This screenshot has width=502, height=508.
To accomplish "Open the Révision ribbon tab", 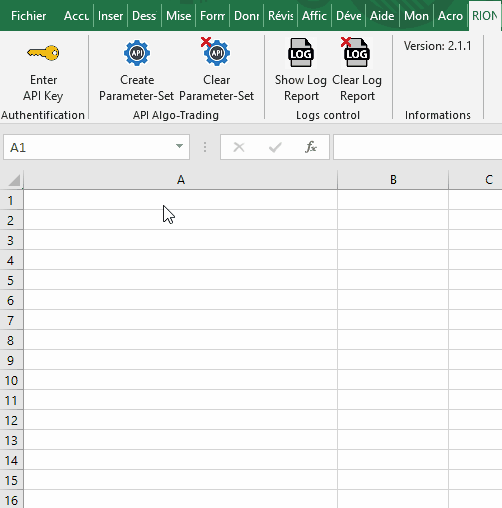I will click(280, 16).
